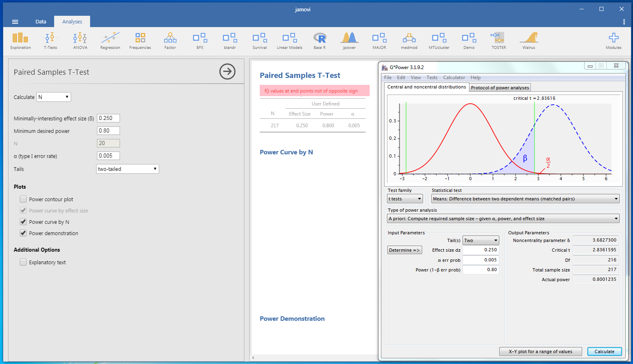Open the Survival module menu
The image size is (633, 364).
pyautogui.click(x=259, y=41)
